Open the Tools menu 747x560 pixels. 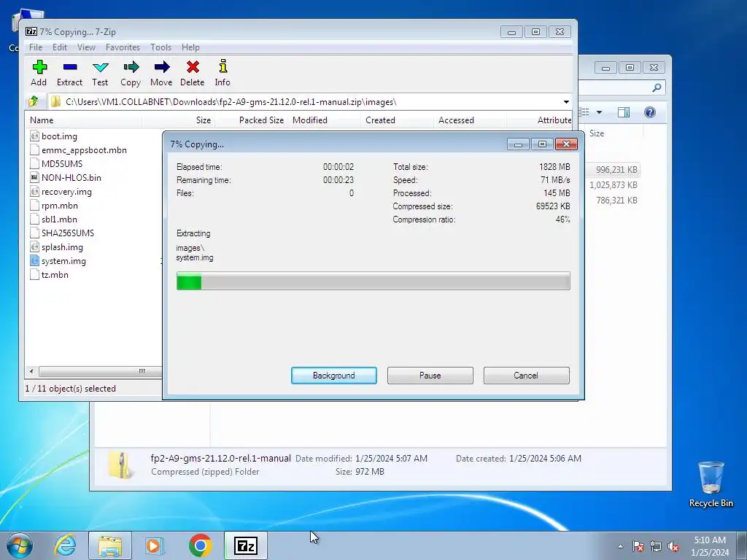click(160, 47)
